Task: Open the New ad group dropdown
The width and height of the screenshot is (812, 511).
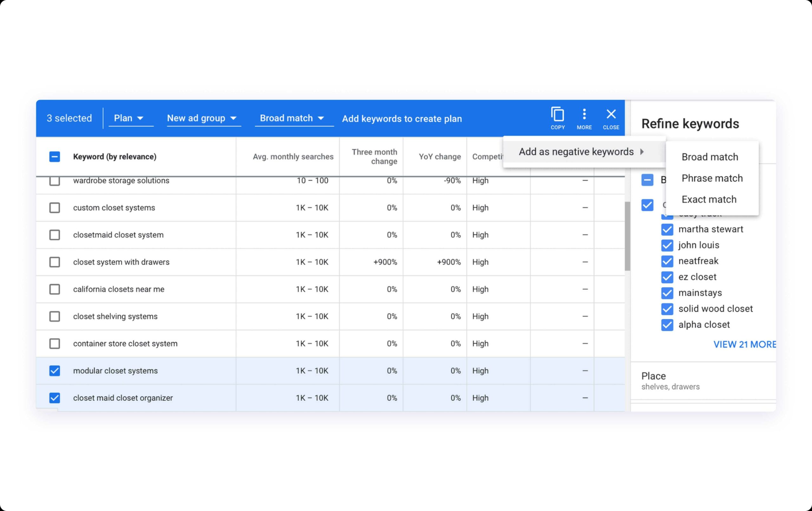Action: pos(202,118)
